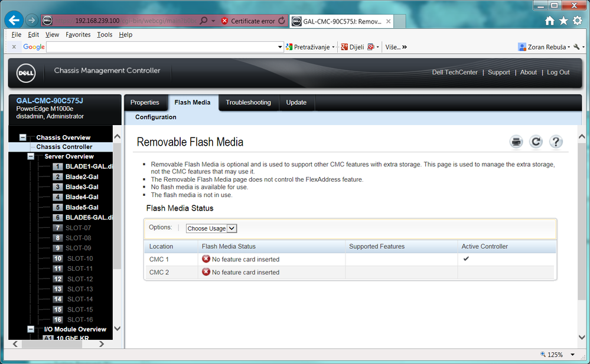Select slot 16 number icon
The height and width of the screenshot is (364, 590).
pyautogui.click(x=57, y=320)
